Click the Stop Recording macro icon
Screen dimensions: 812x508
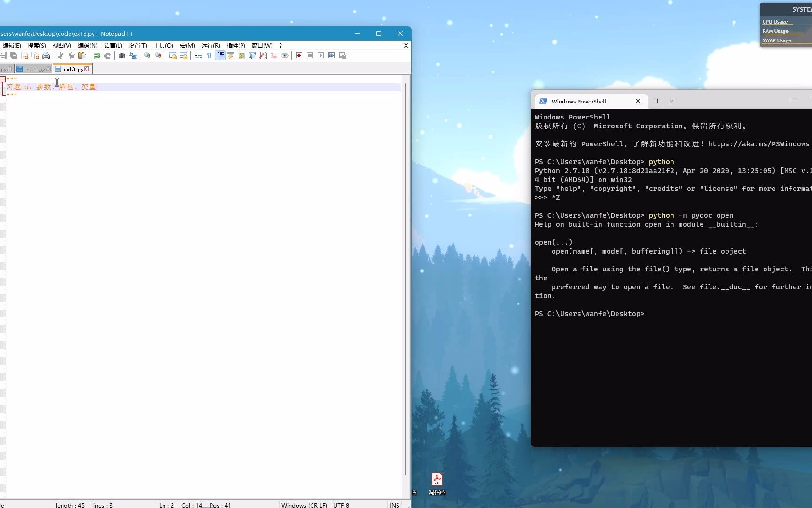click(x=310, y=56)
